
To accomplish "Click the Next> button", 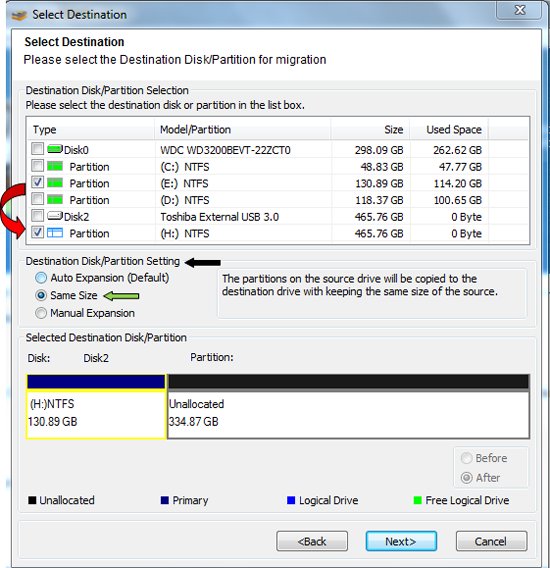I will [401, 541].
